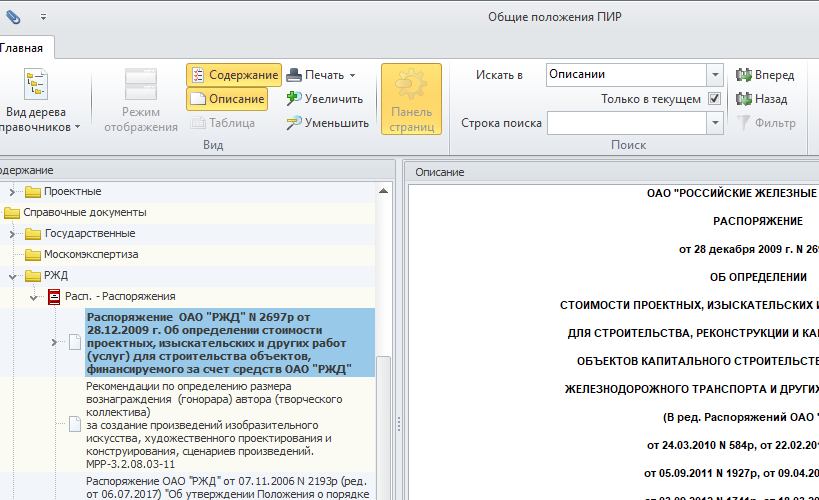
Task: Zoom out with Уменьшить
Action: pos(327,123)
